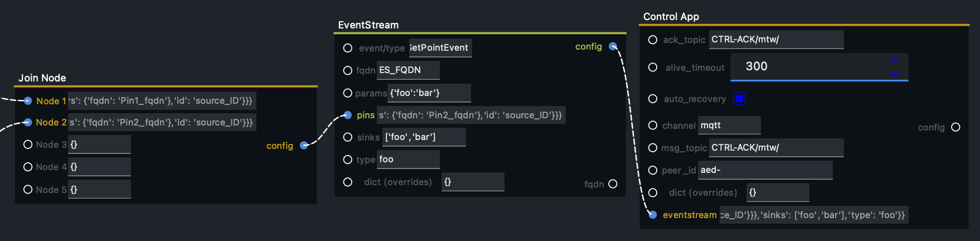
Task: Click the Control App config output port
Action: 955,127
